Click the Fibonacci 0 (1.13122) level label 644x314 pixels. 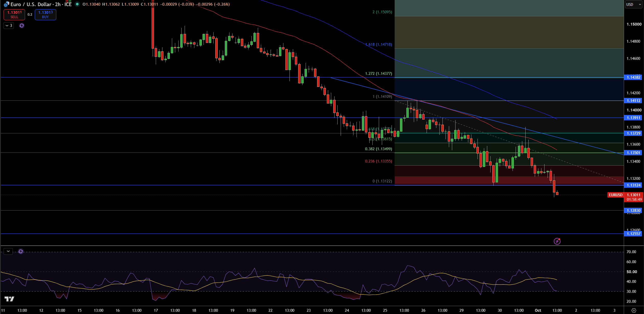coord(382,181)
